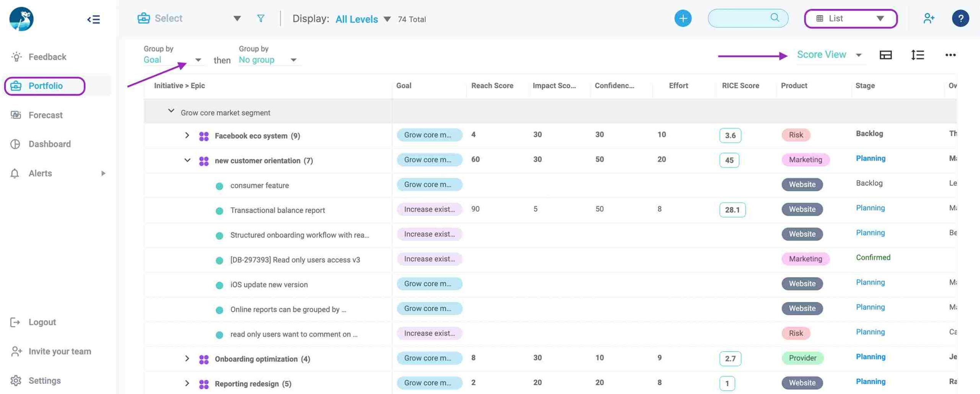Collapse the Grow core market segment group
Image resolution: width=980 pixels, height=394 pixels.
171,111
